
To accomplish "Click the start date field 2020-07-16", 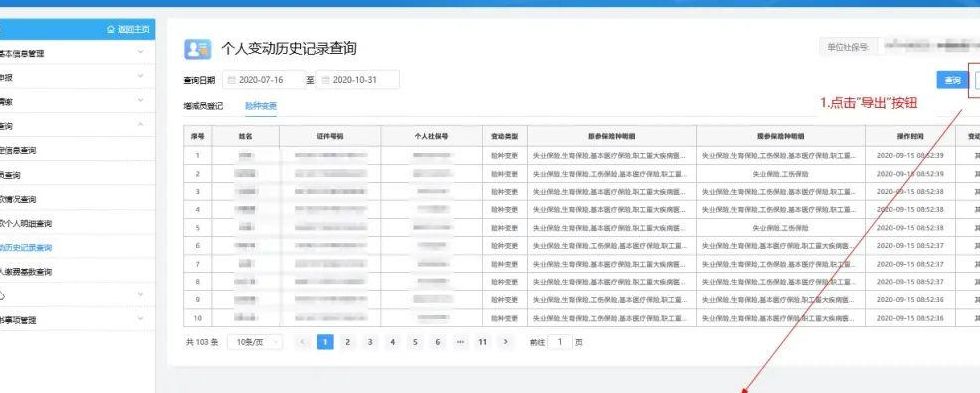I will point(264,80).
